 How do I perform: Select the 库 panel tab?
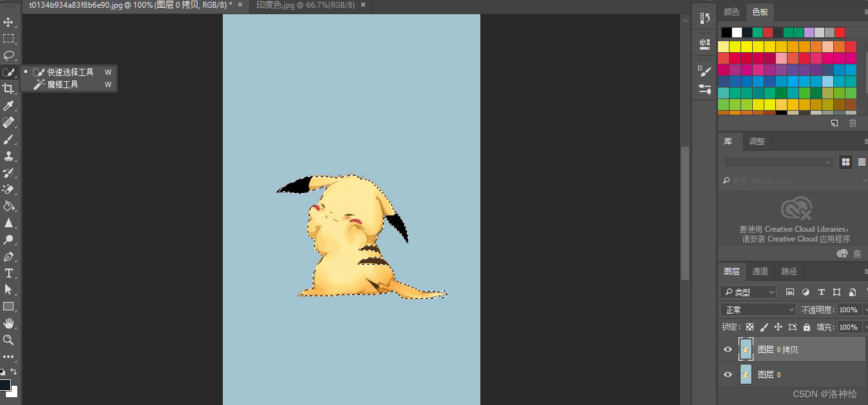pos(728,142)
